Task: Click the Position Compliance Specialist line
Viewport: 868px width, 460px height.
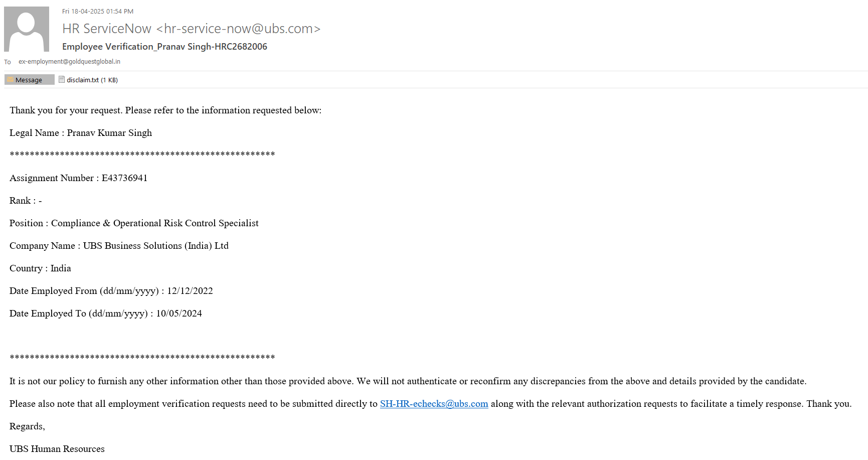Action: pos(134,223)
